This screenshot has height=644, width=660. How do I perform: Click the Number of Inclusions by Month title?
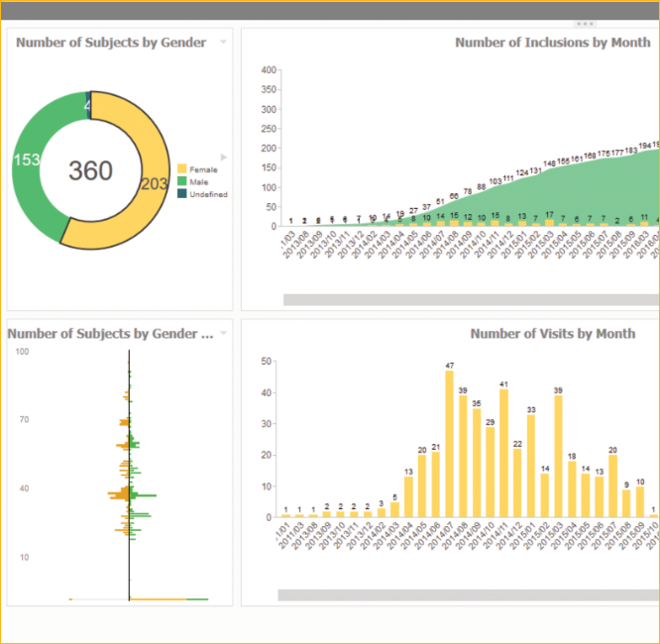[552, 43]
